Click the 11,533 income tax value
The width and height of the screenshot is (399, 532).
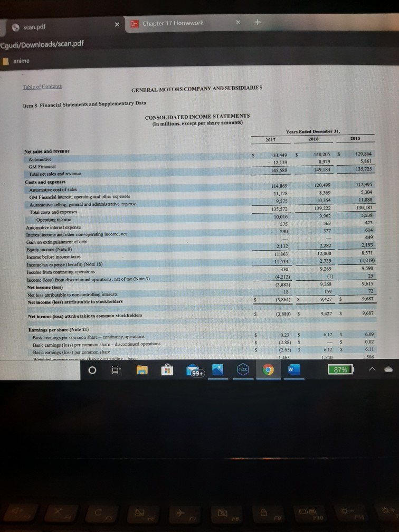click(x=281, y=262)
